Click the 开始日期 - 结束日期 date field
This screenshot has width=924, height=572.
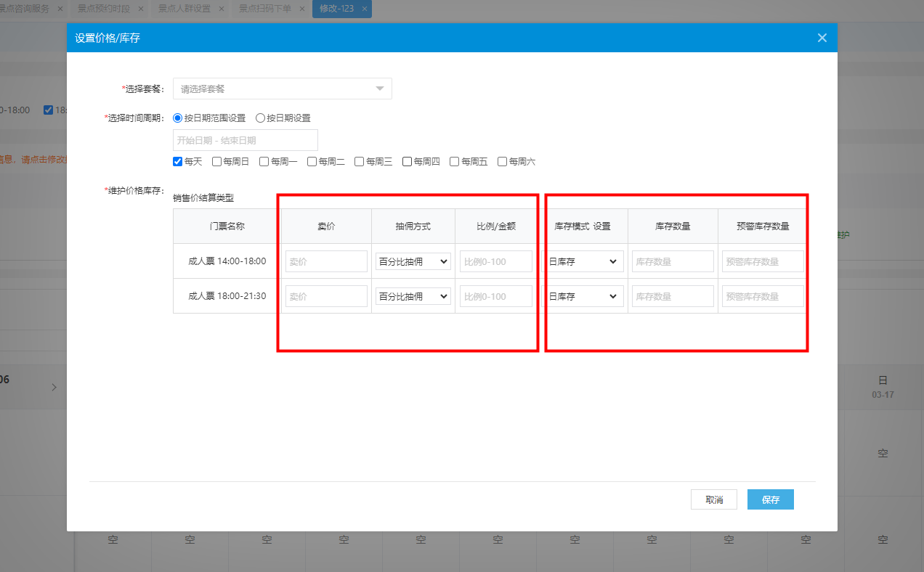(246, 140)
